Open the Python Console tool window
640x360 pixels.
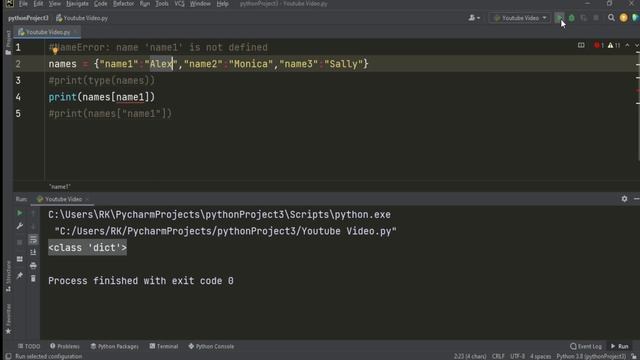tap(211, 346)
